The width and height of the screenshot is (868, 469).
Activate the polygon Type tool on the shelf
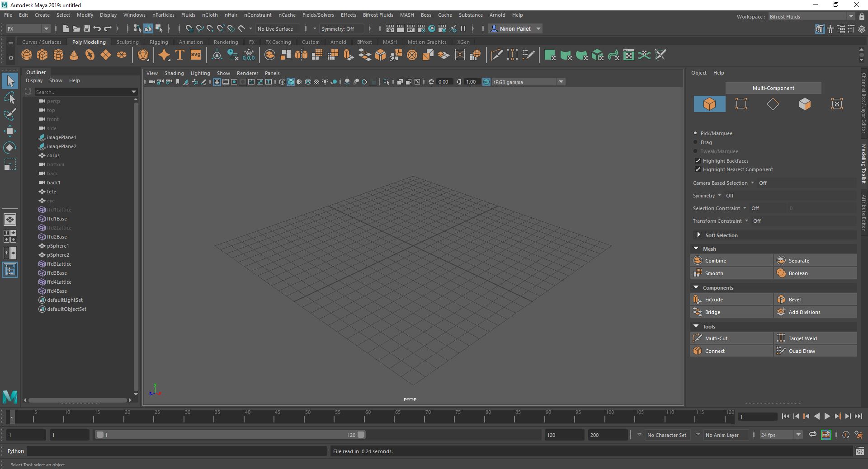[x=179, y=55]
